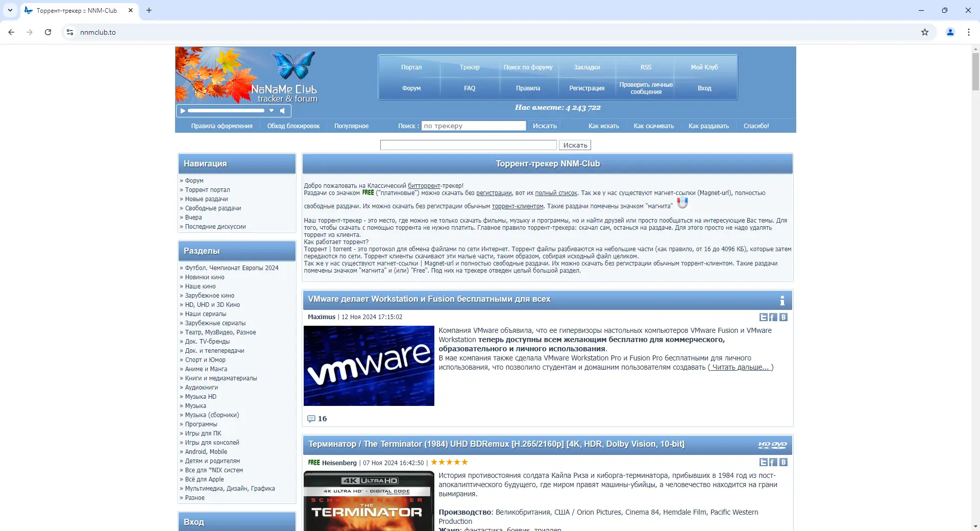Focus the wide search box below the header
The width and height of the screenshot is (980, 531).
click(468, 146)
